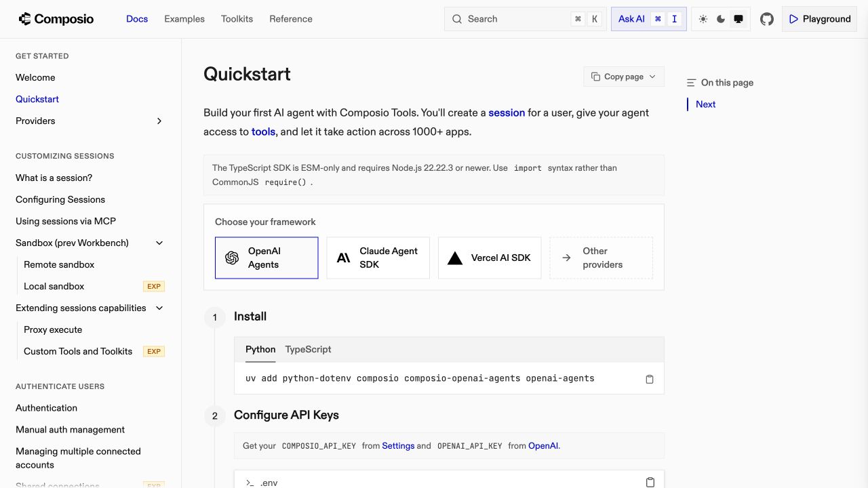Open the Toolkits nav item
Viewport: 868px width, 488px height.
point(237,19)
